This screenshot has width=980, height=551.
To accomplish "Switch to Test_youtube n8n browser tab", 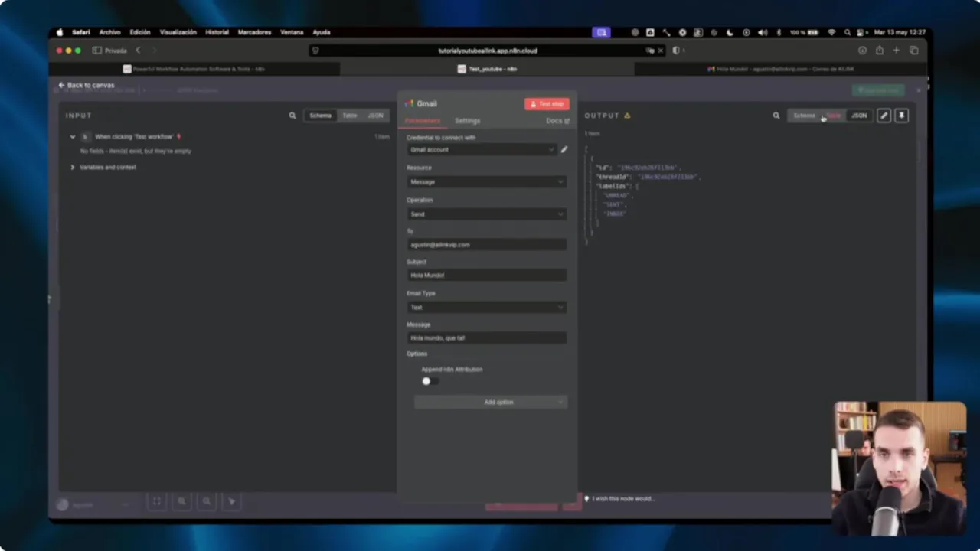I will click(487, 69).
